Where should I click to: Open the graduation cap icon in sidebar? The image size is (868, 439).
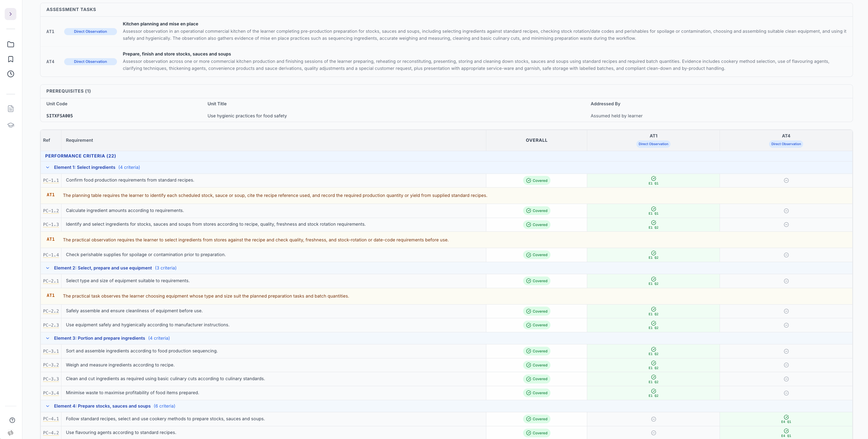point(11,125)
